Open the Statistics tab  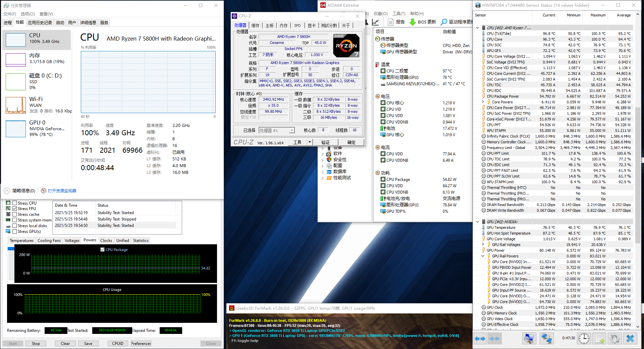[x=141, y=241]
